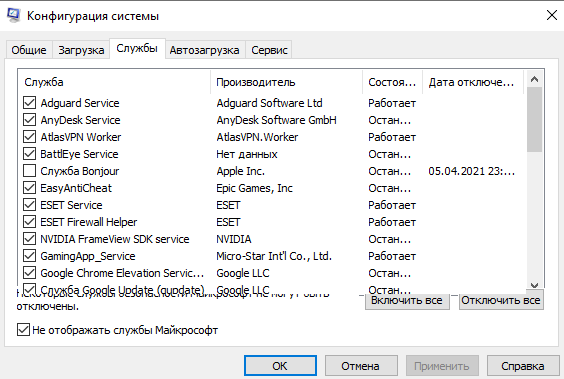Select the Служба Bonjour row name
The width and height of the screenshot is (564, 379).
click(x=79, y=171)
